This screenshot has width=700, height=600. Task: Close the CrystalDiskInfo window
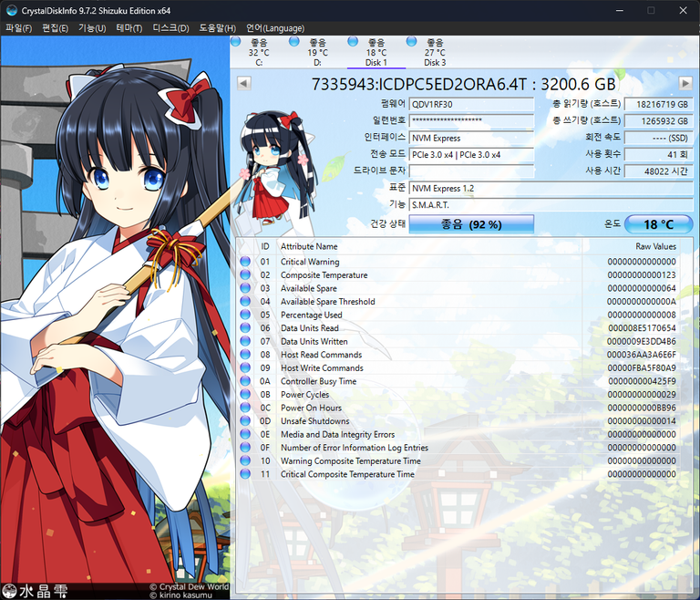(683, 10)
